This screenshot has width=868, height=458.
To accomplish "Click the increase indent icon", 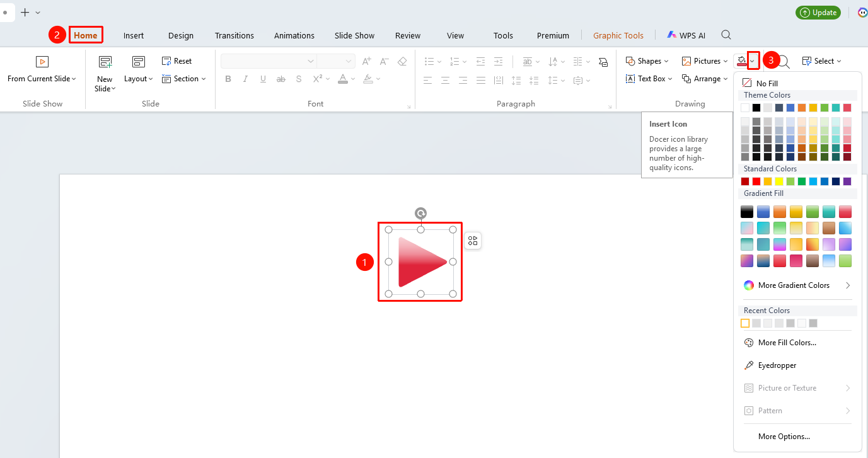I will pos(499,61).
